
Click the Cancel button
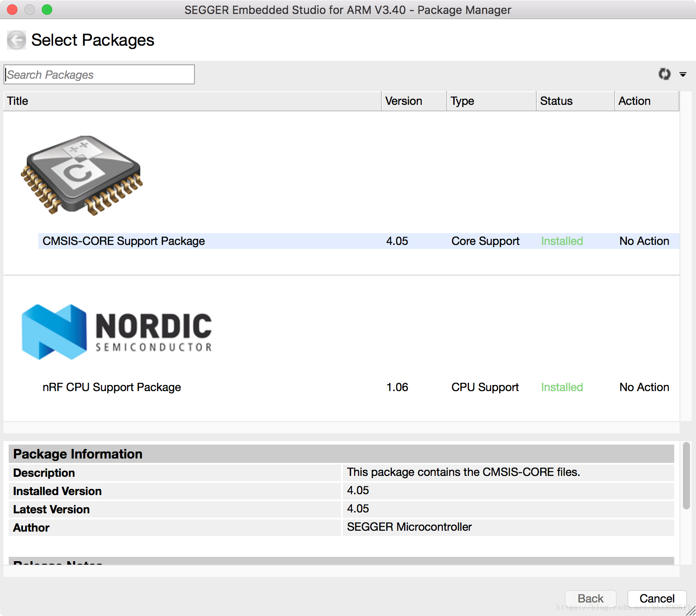click(x=657, y=599)
